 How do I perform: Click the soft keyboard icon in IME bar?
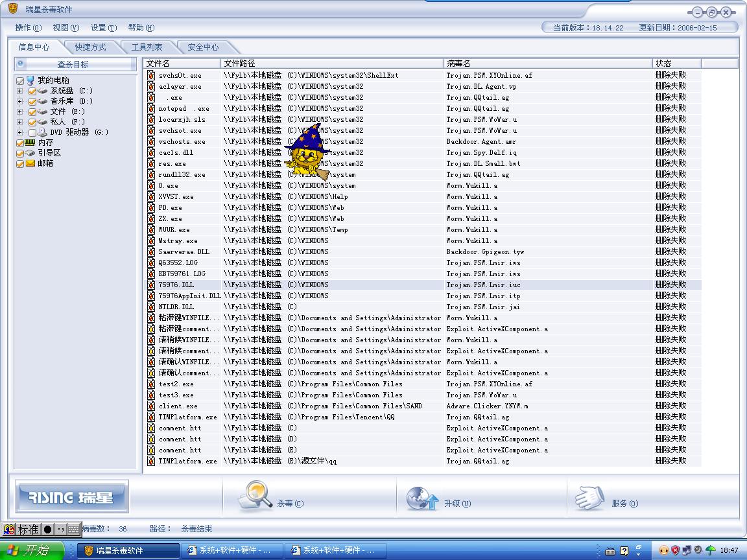point(73,529)
